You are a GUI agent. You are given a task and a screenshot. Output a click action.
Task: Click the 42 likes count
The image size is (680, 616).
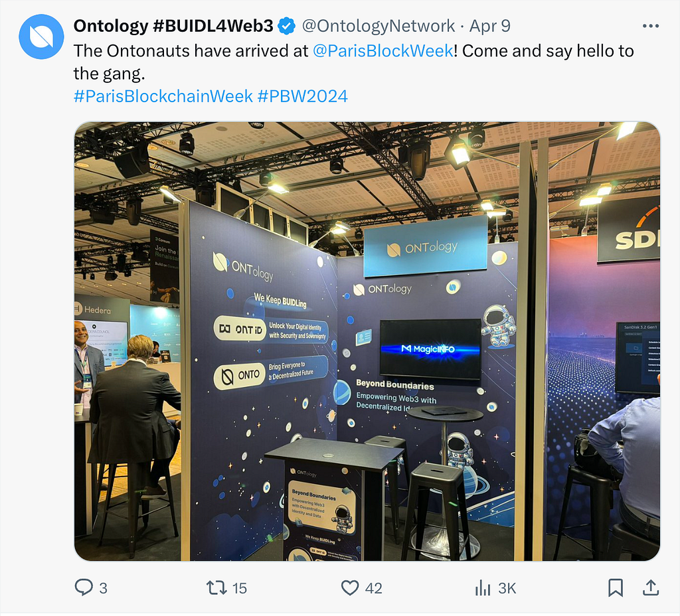pos(373,588)
